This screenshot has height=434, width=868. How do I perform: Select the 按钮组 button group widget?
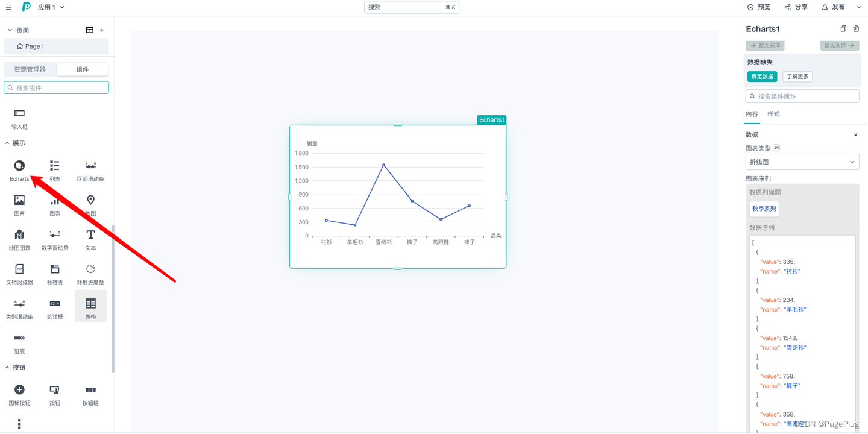(x=90, y=395)
